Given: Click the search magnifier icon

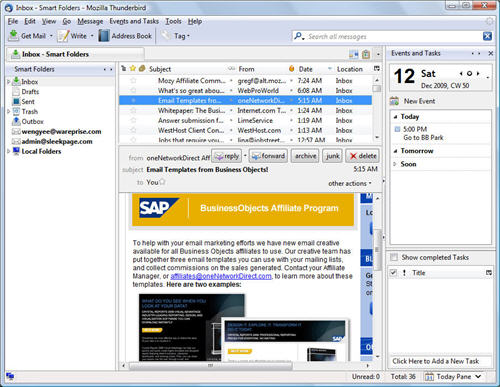Looking at the screenshot, I should pos(298,36).
